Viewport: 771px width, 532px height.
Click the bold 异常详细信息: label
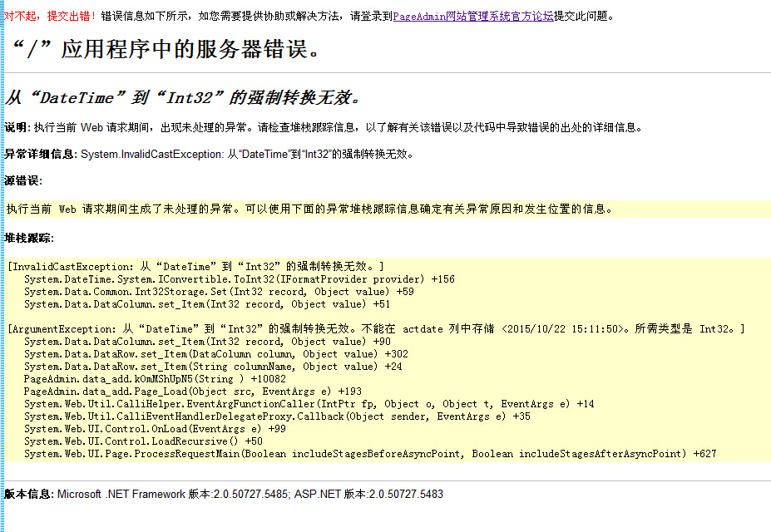[41, 154]
